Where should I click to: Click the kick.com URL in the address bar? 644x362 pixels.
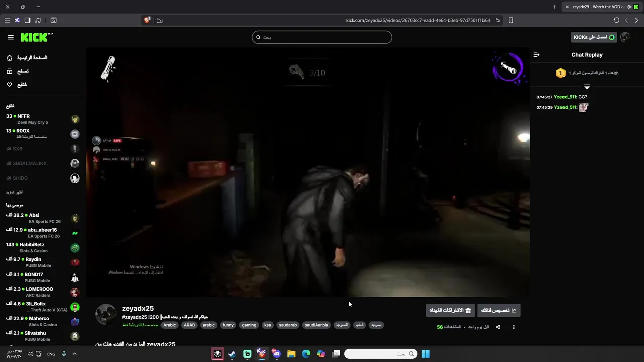click(x=418, y=20)
